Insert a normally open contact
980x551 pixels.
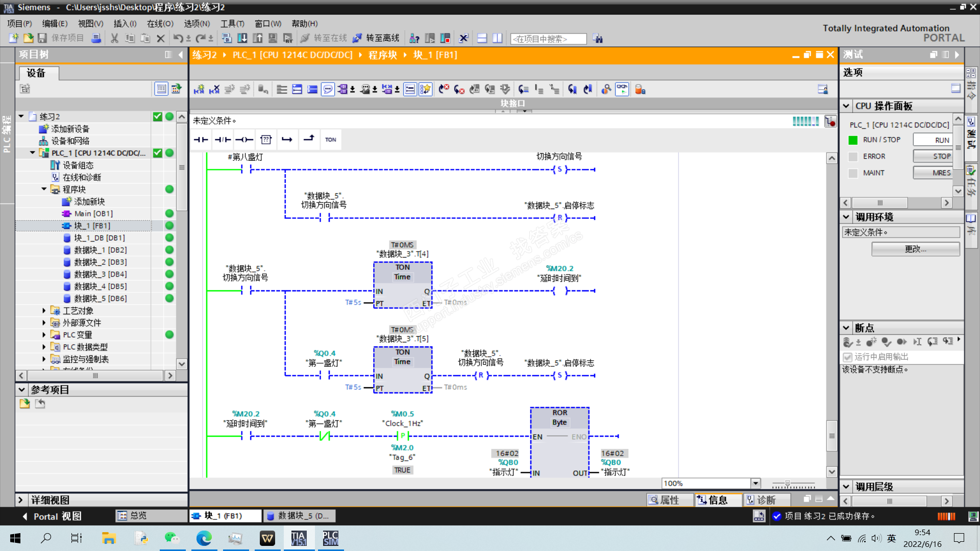(x=201, y=139)
